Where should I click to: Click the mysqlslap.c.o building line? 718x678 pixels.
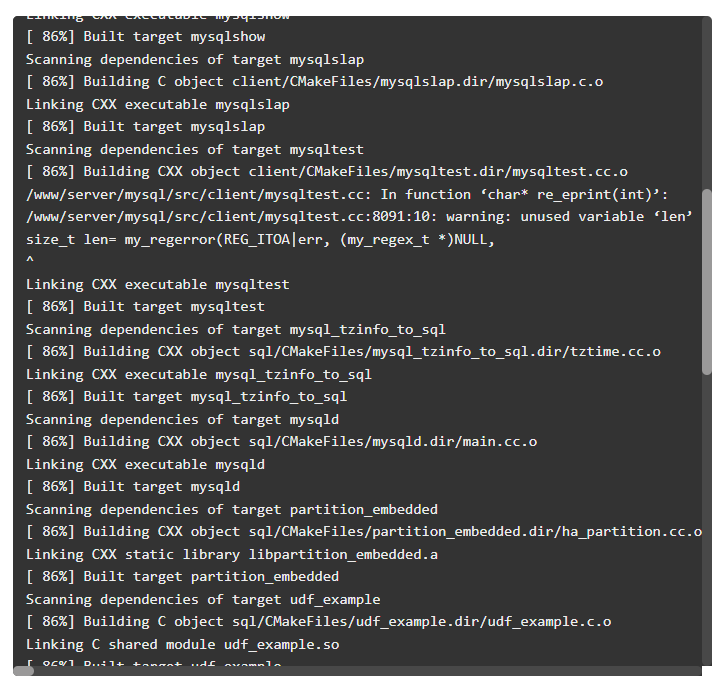315,81
